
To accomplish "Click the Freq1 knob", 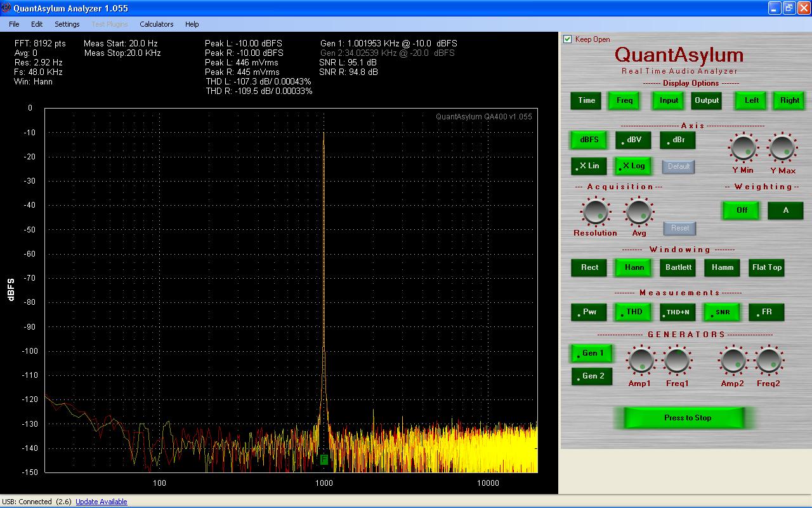I will (677, 361).
